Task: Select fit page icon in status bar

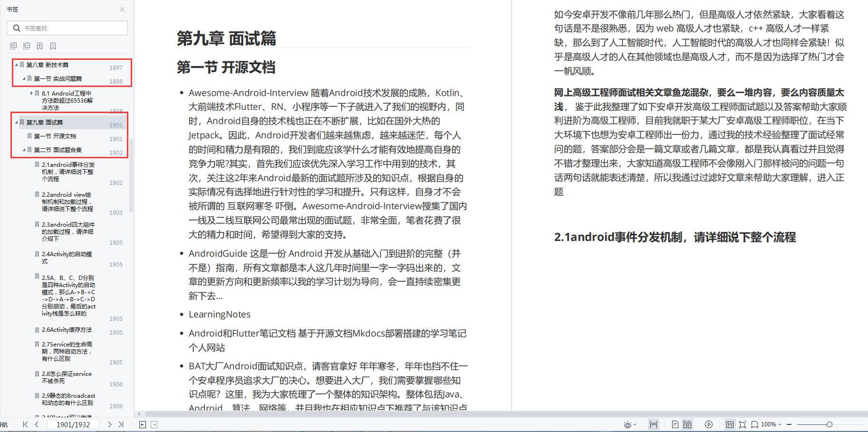Action: coord(743,424)
